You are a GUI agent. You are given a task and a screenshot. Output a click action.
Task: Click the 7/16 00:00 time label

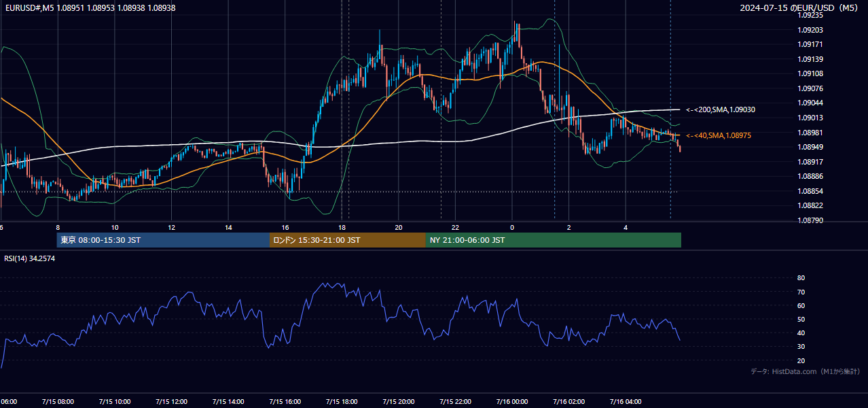(511, 401)
